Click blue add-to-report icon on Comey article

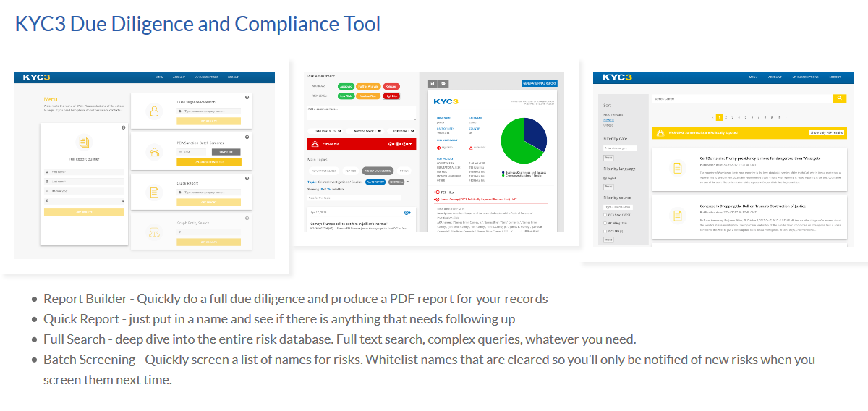(x=407, y=213)
